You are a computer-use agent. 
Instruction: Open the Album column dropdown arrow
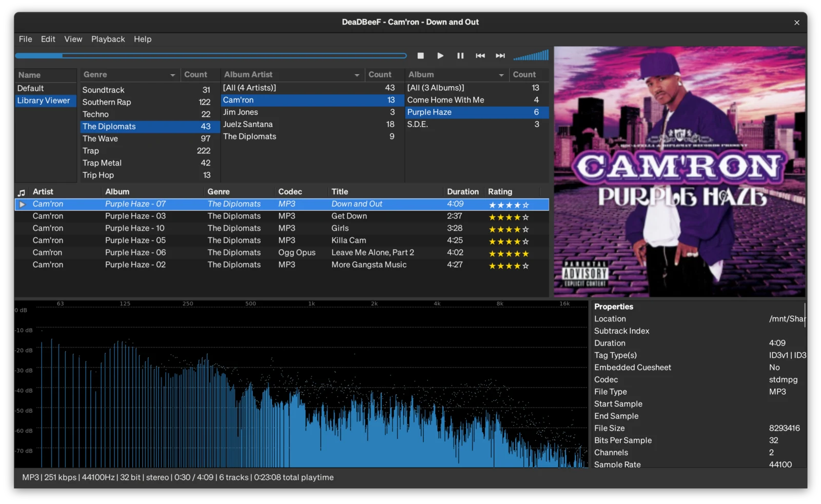(501, 75)
